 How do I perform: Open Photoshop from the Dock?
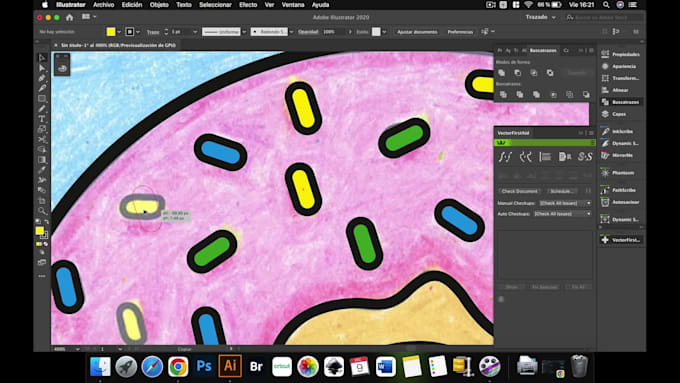[204, 366]
